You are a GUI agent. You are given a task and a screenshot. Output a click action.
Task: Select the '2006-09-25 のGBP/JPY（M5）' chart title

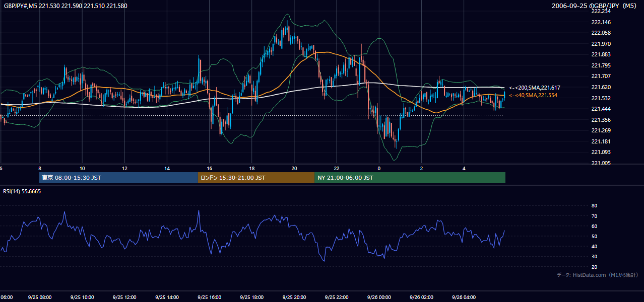pyautogui.click(x=595, y=6)
